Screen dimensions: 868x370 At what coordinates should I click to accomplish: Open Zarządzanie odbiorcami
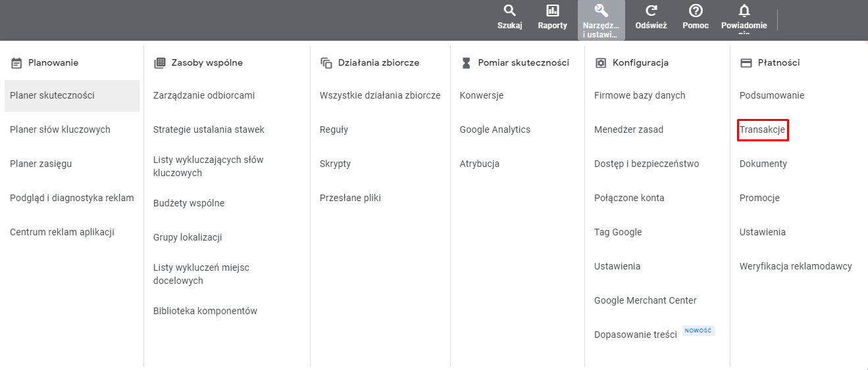pyautogui.click(x=204, y=95)
